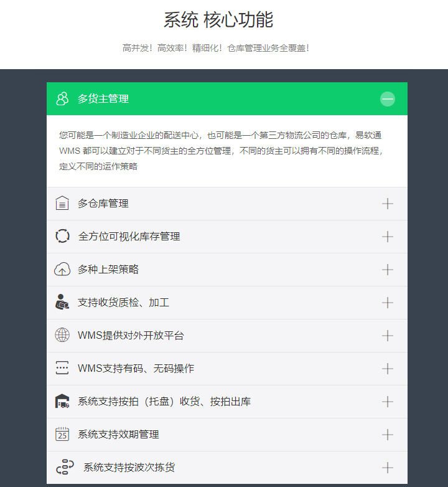Click the 系统 核心功能 page heading
The image size is (448, 487).
(218, 19)
